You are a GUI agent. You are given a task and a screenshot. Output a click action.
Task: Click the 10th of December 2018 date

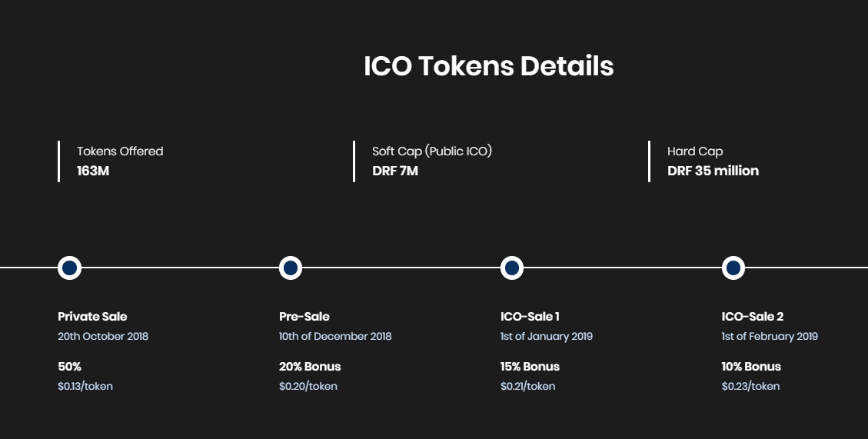coord(335,337)
